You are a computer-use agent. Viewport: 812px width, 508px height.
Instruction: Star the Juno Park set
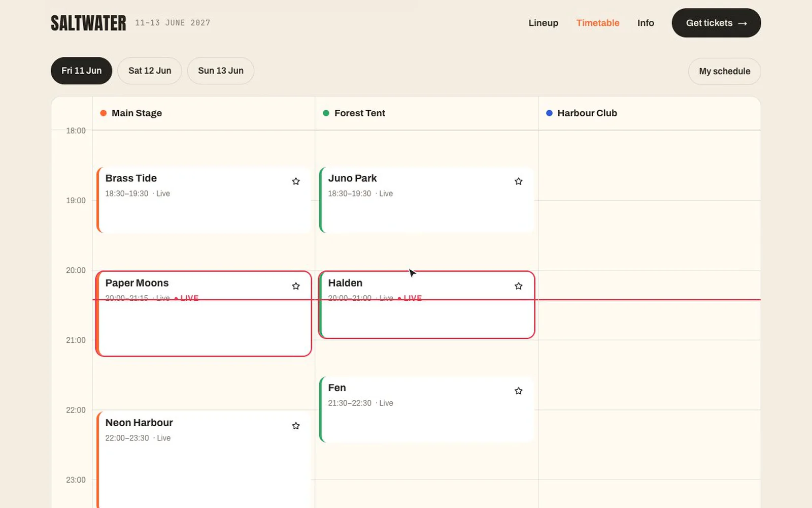(519, 181)
